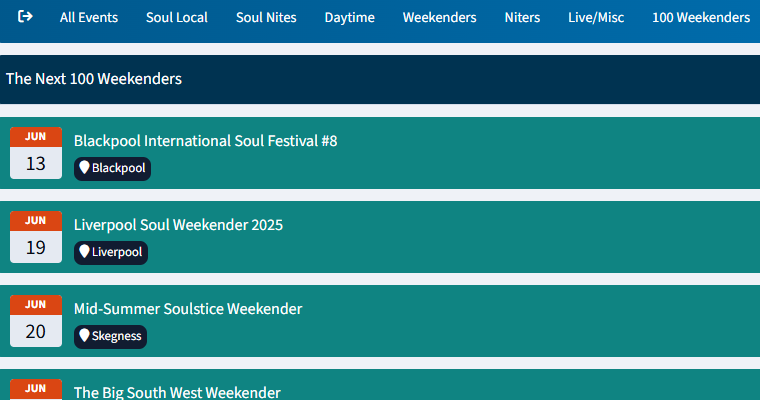Click the exit arrow icon in navigation bar
Screen dimensions: 760x400
pos(25,16)
